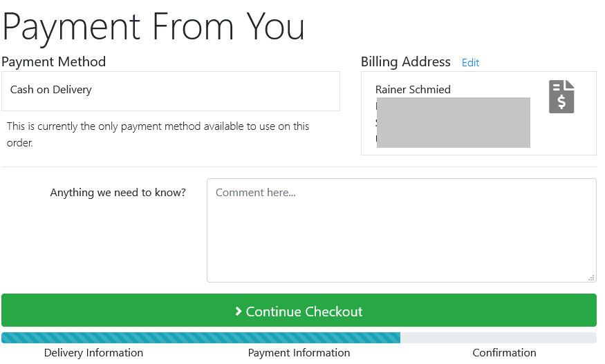Edit the billing address
This screenshot has height=364, width=605.
tap(470, 62)
